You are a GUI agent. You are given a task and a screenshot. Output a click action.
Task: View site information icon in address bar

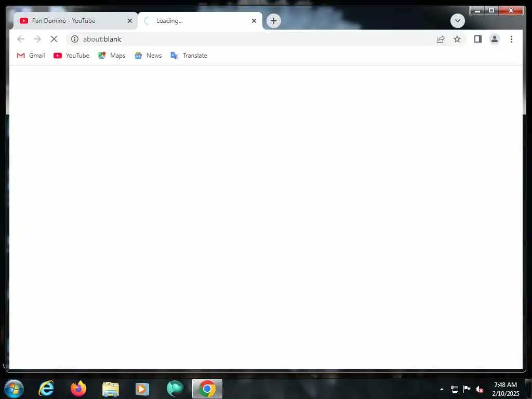pyautogui.click(x=75, y=39)
